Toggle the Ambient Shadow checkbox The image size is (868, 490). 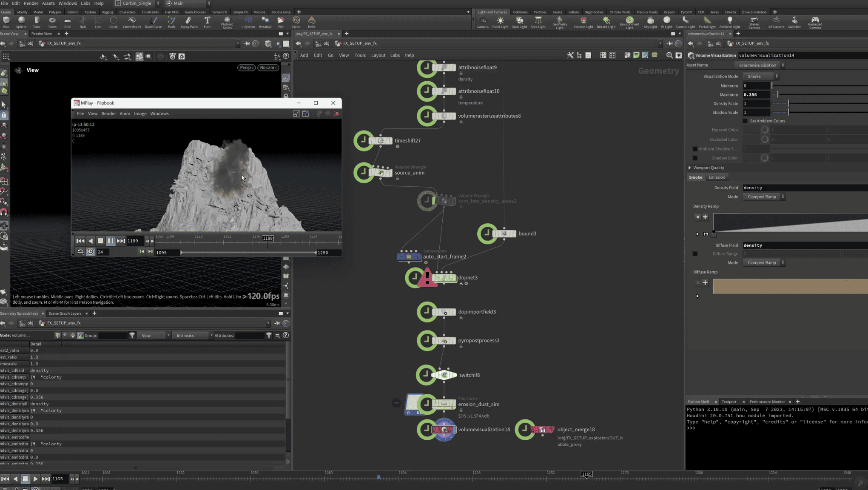[x=695, y=149]
